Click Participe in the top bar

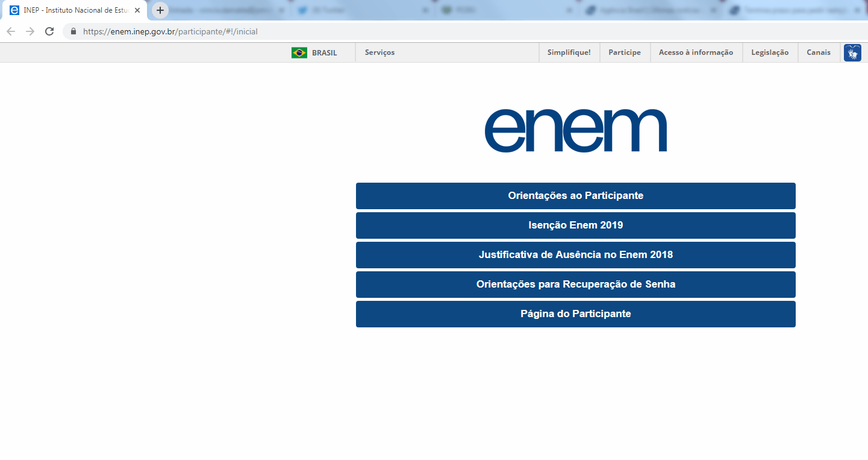tap(625, 52)
